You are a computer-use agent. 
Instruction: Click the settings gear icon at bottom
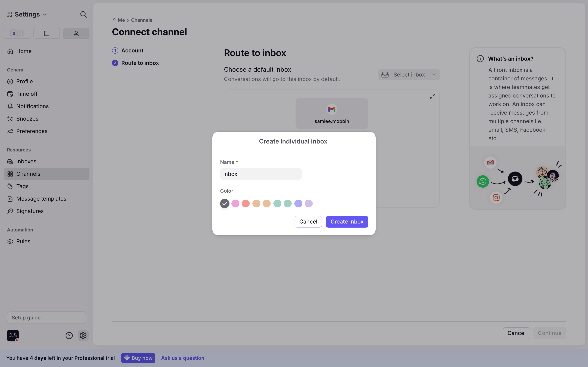[x=83, y=336]
